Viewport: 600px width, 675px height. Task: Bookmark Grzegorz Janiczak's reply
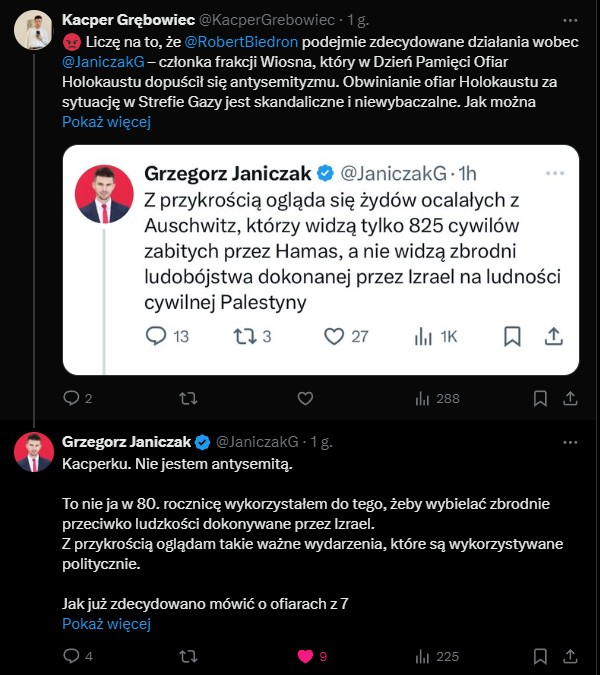pyautogui.click(x=540, y=657)
